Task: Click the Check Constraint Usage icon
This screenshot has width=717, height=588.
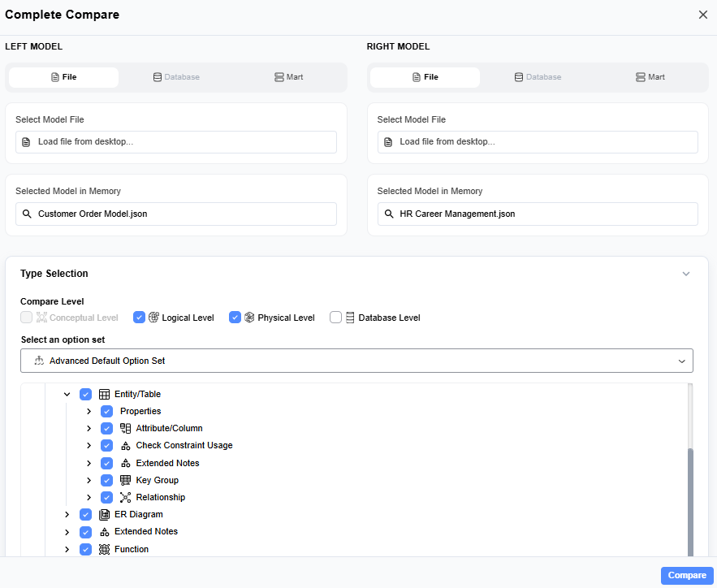Action: point(125,446)
